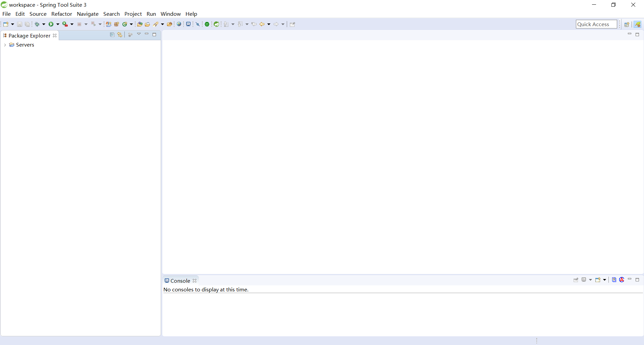Screen dimensions: 644x345
Task: Open the New wizard dropdown arrow
Action: coord(12,24)
